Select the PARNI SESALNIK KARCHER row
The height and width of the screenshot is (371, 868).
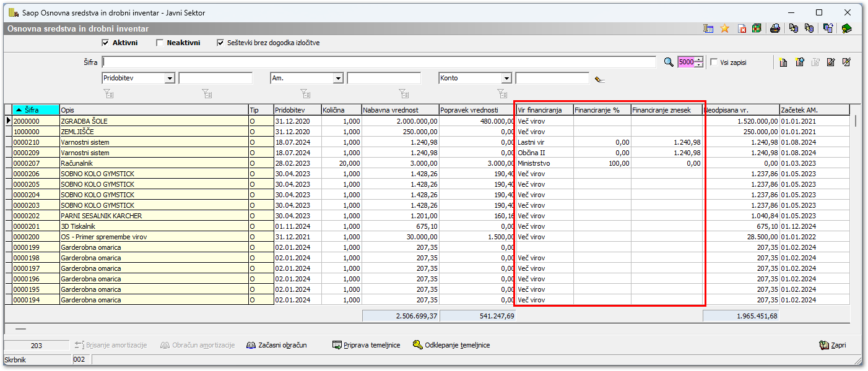point(427,216)
